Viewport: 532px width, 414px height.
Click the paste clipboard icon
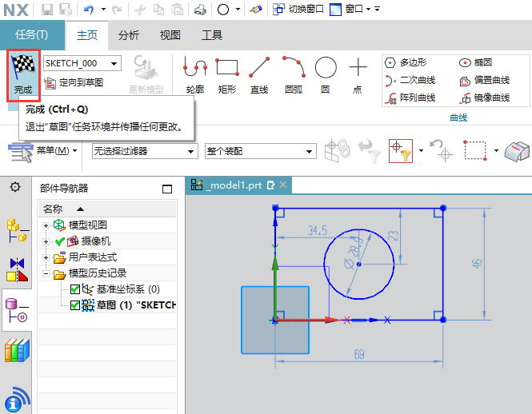(x=177, y=10)
